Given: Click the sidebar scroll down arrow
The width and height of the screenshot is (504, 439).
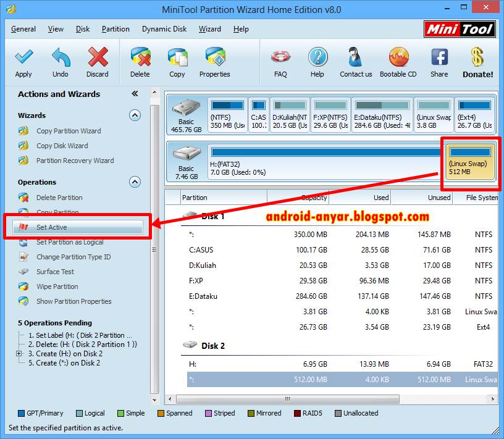Looking at the screenshot, I should click(x=154, y=400).
